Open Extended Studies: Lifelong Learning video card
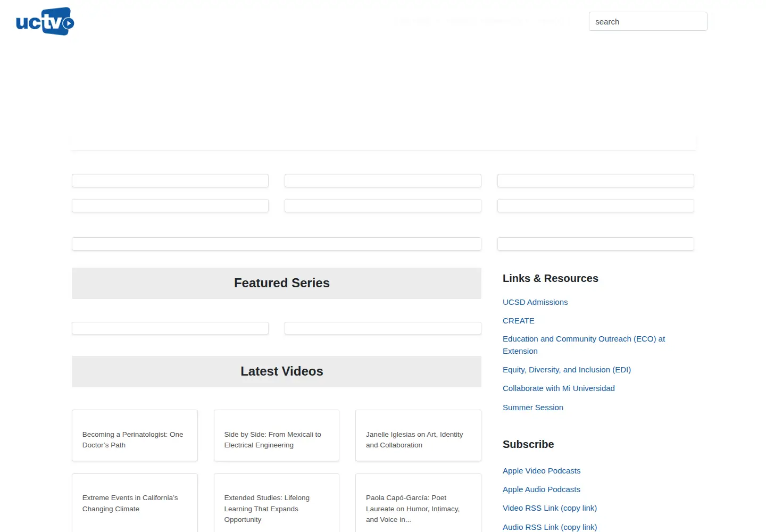 point(277,503)
